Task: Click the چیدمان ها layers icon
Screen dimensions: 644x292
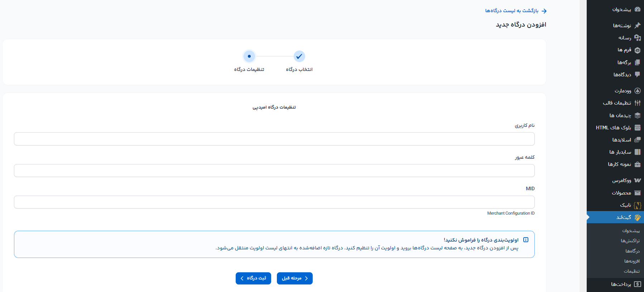Action: [637, 115]
